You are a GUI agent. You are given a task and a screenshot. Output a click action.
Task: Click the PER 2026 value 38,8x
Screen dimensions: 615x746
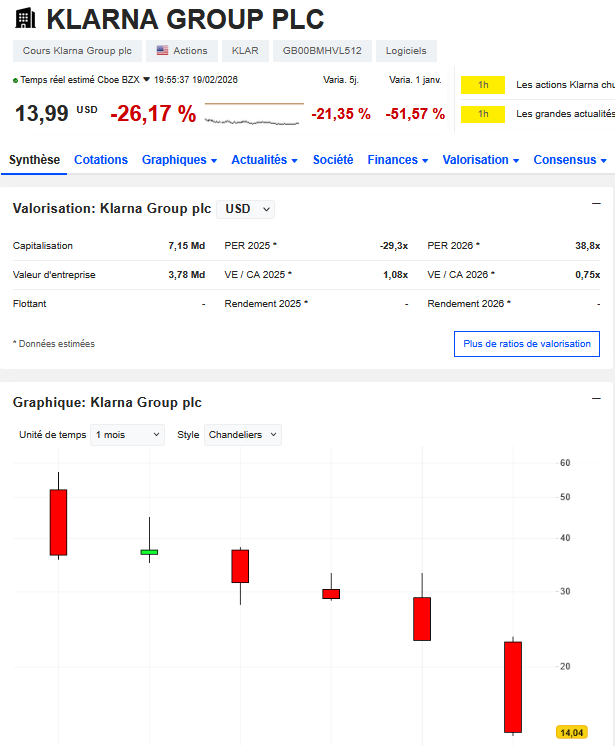[x=587, y=245]
